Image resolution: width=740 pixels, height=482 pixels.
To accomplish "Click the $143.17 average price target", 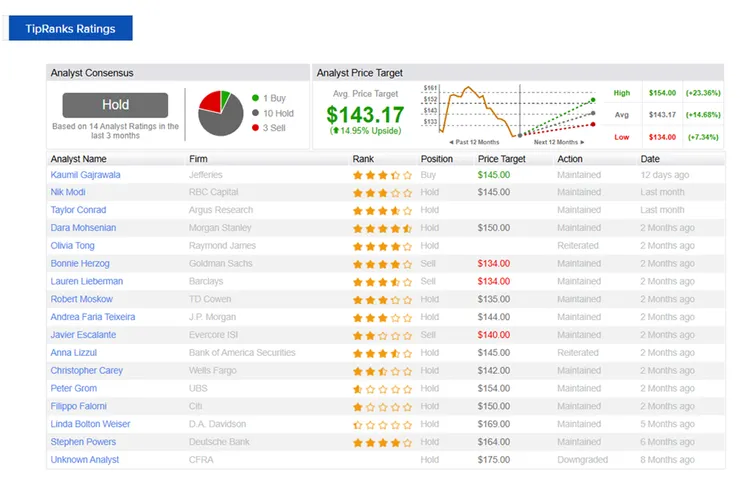I will click(365, 115).
